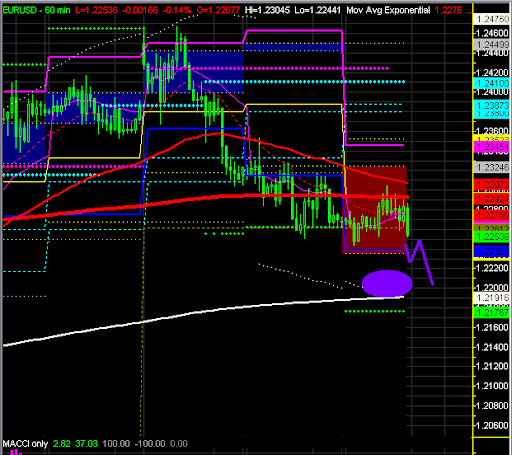Click the Lo=1.22441 low readout
Viewport: 512px width, 455px height.
point(318,10)
